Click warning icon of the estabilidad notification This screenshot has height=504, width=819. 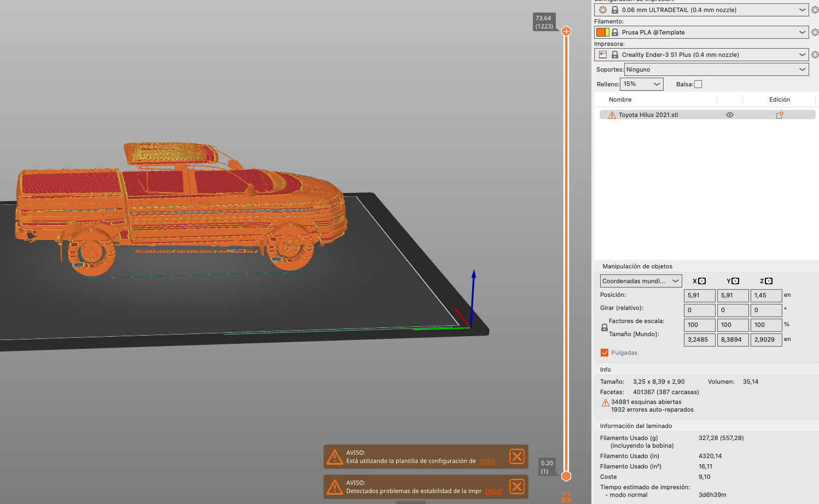pyautogui.click(x=334, y=487)
